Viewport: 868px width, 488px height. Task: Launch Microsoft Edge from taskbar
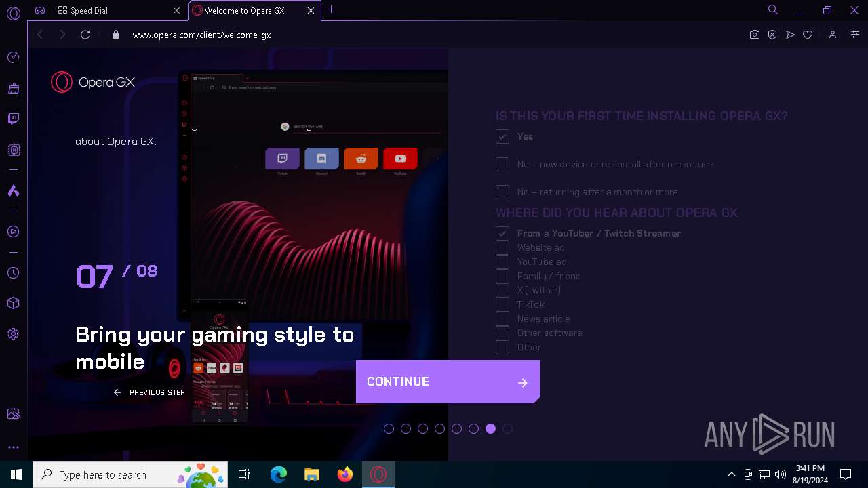[279, 474]
